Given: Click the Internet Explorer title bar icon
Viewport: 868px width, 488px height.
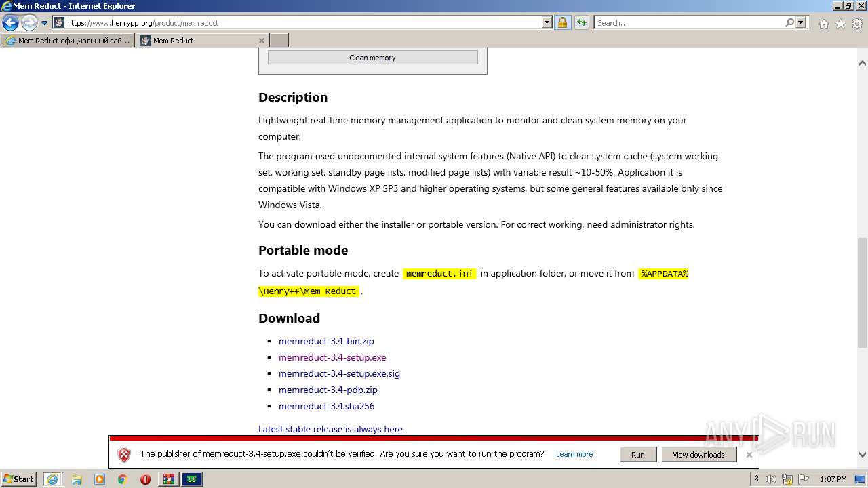Looking at the screenshot, I should pos(7,6).
